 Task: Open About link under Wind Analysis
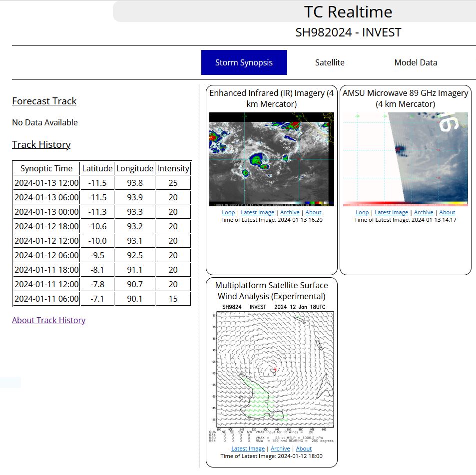[x=304, y=449]
